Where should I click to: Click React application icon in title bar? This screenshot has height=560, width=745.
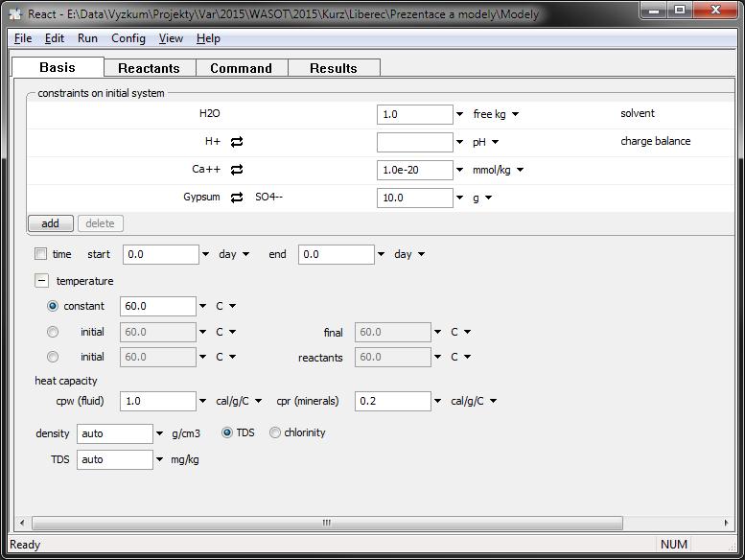[x=15, y=14]
